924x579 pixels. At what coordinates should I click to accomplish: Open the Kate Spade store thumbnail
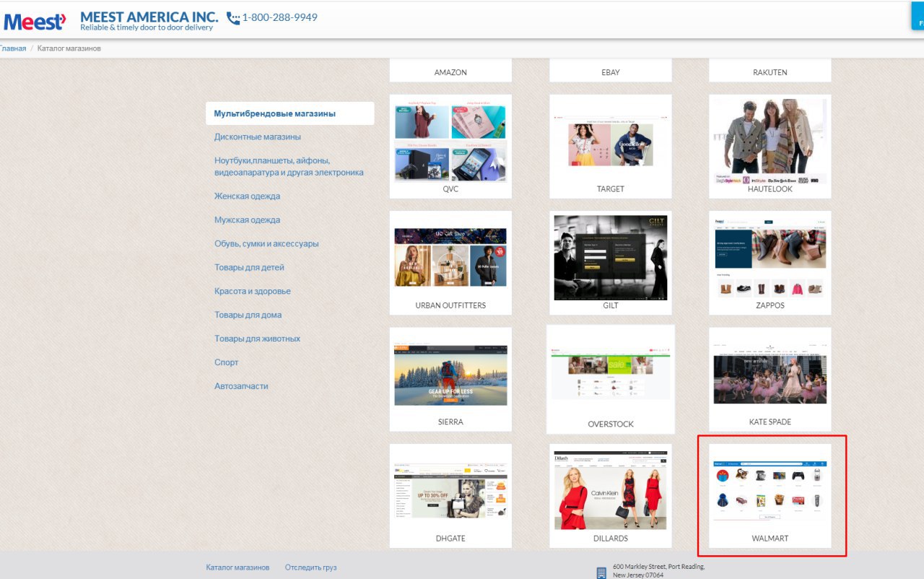(x=770, y=373)
